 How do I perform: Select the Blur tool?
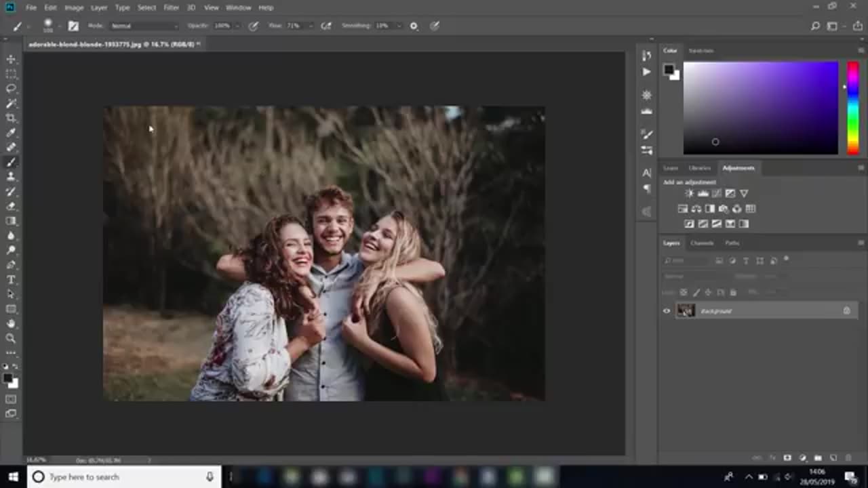pos(11,236)
